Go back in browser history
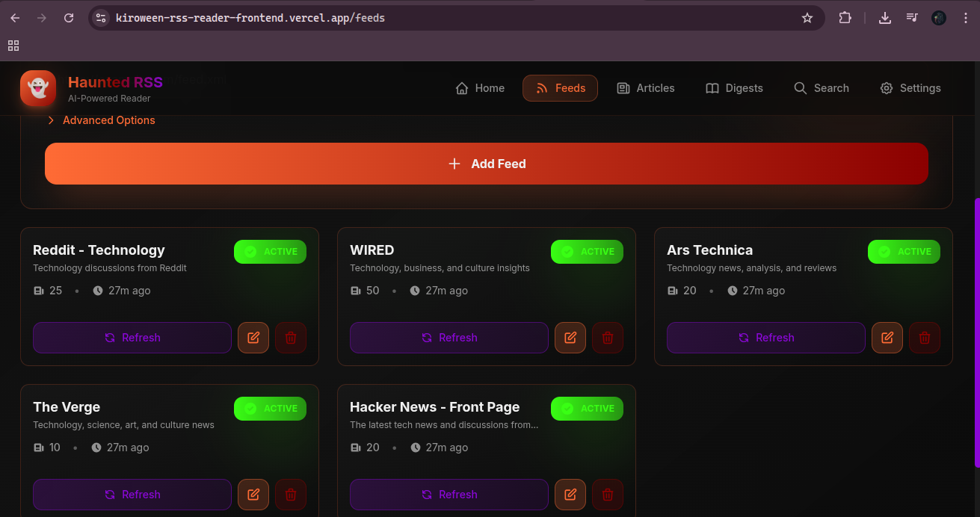 [x=15, y=18]
